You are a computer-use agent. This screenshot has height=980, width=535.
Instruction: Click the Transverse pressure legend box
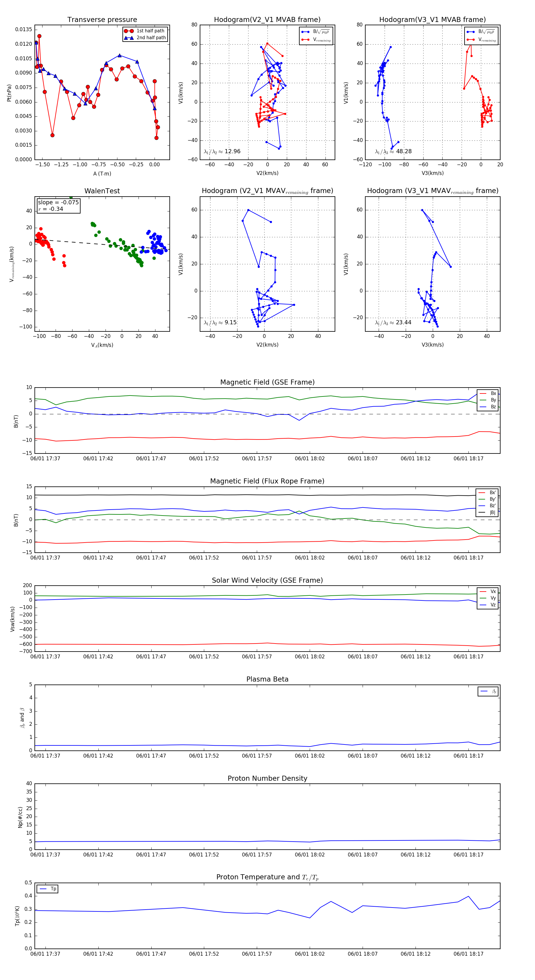(x=145, y=34)
